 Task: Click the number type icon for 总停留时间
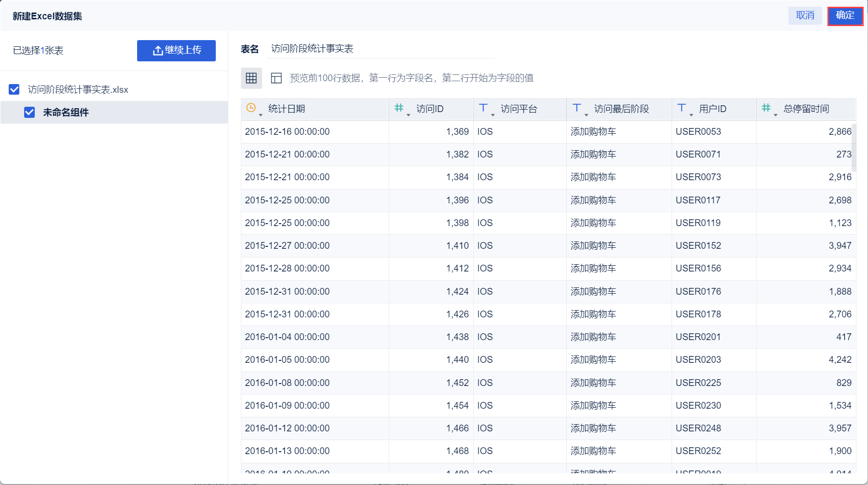pos(766,108)
